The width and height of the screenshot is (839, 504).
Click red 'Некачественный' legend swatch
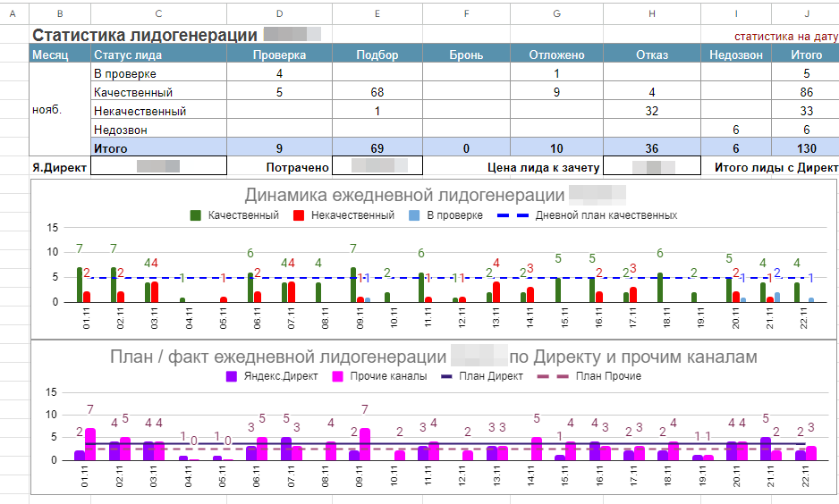[299, 215]
